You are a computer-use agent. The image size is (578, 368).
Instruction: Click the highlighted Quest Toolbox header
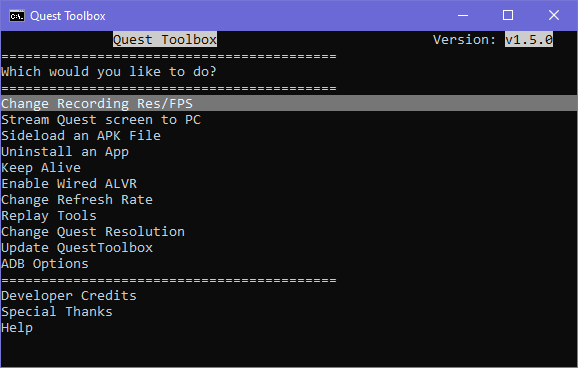point(165,39)
